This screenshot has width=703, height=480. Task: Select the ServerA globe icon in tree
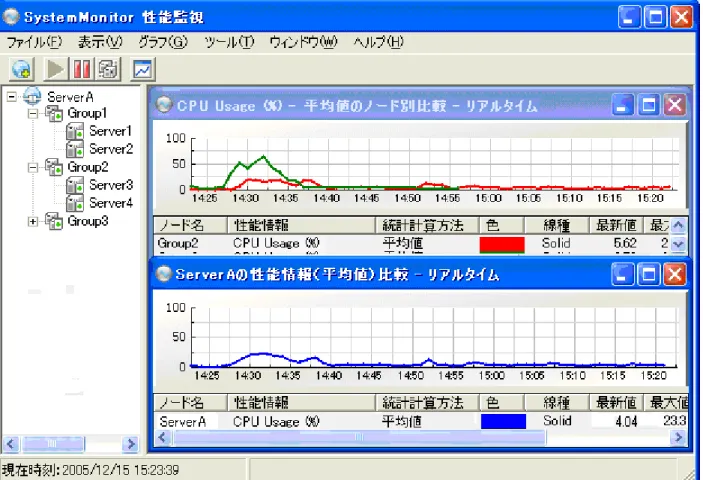click(32, 95)
